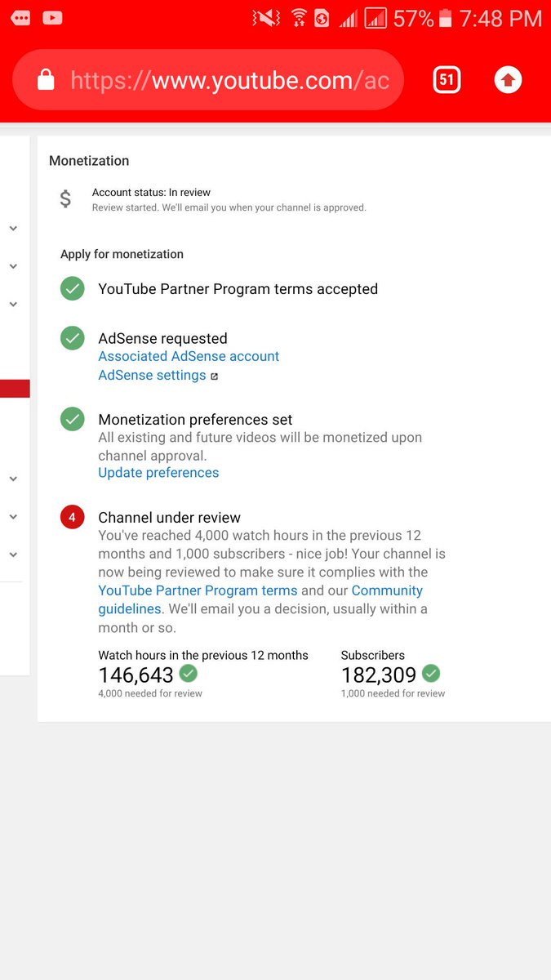
Task: Open the YouTube Partner Program terms link
Action: coord(198,590)
